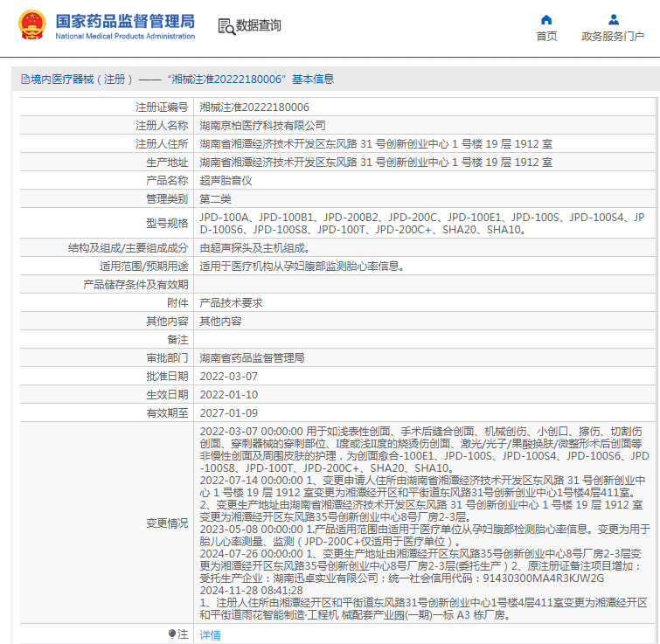660x644 pixels.
Task: Open 数据查询 data query
Action: [258, 25]
